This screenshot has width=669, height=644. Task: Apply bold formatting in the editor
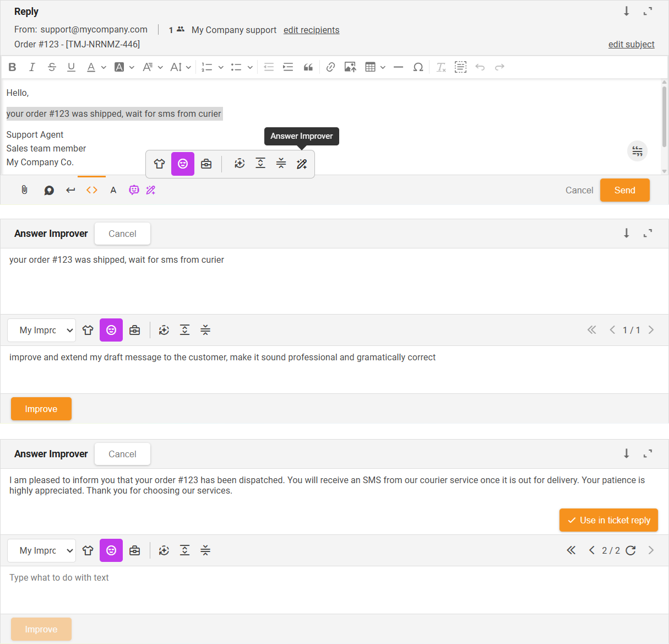[x=12, y=67]
